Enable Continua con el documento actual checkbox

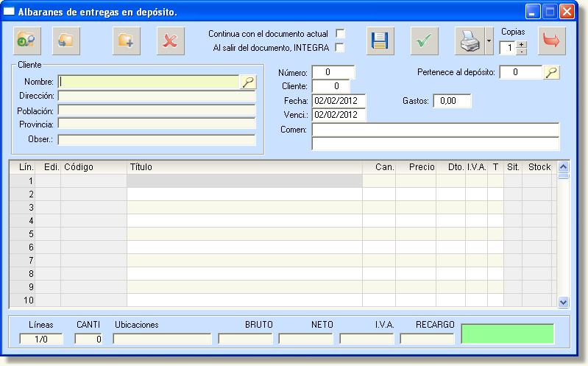[x=340, y=33]
